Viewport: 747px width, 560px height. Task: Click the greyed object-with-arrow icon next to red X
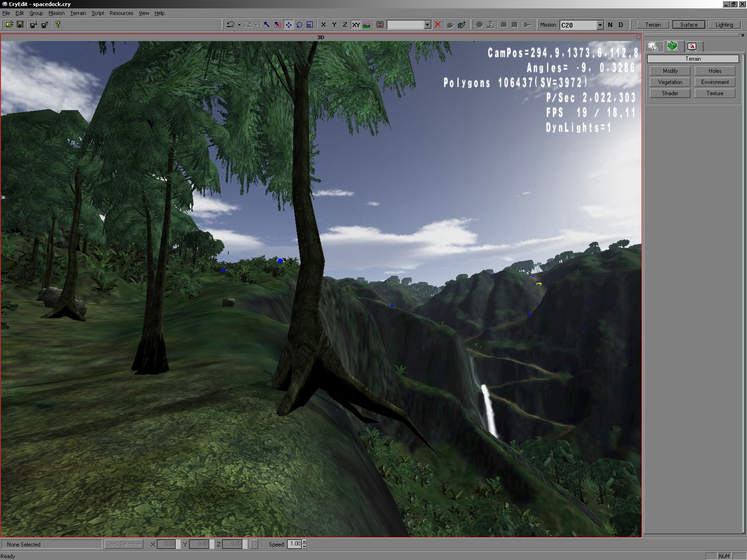pyautogui.click(x=451, y=25)
